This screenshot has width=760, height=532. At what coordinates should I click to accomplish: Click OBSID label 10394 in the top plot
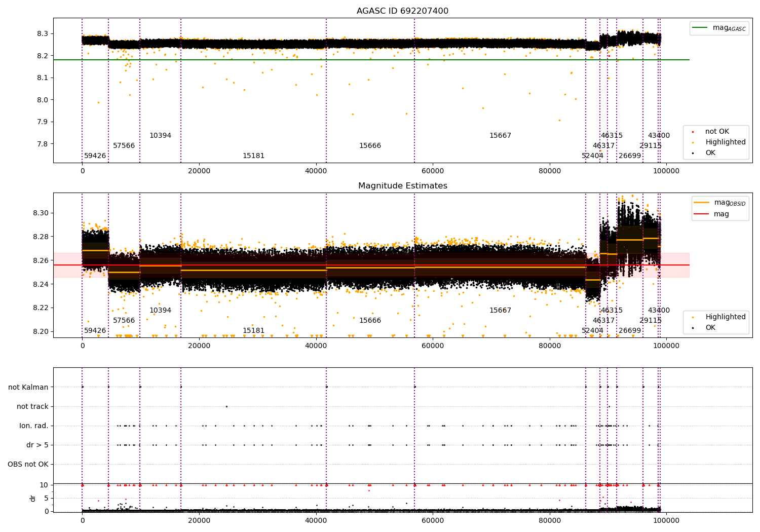point(161,136)
